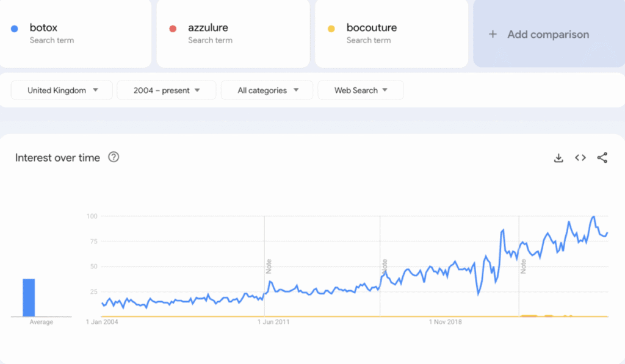Click the share chart icon

pyautogui.click(x=602, y=158)
